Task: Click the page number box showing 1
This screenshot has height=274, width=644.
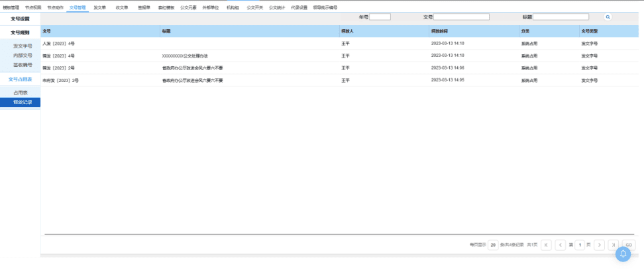Action: tap(580, 245)
